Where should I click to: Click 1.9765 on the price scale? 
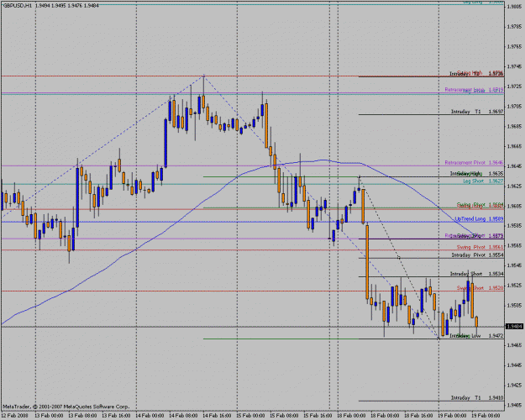click(x=515, y=46)
